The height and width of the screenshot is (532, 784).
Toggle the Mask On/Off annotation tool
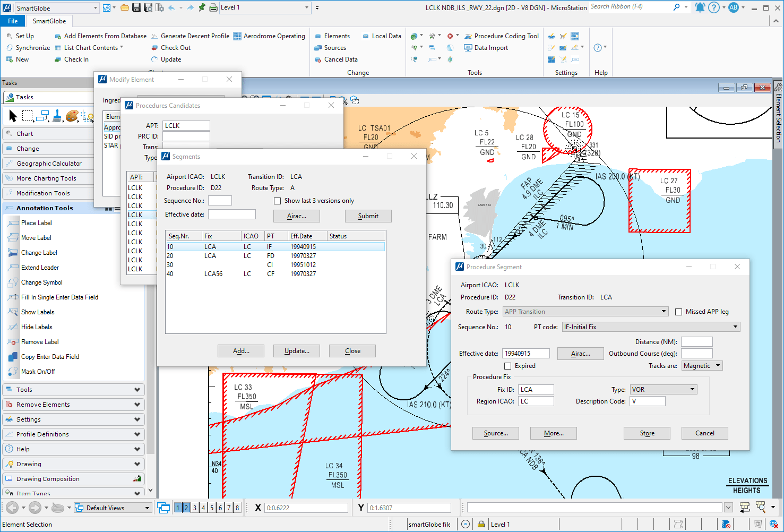coord(39,371)
